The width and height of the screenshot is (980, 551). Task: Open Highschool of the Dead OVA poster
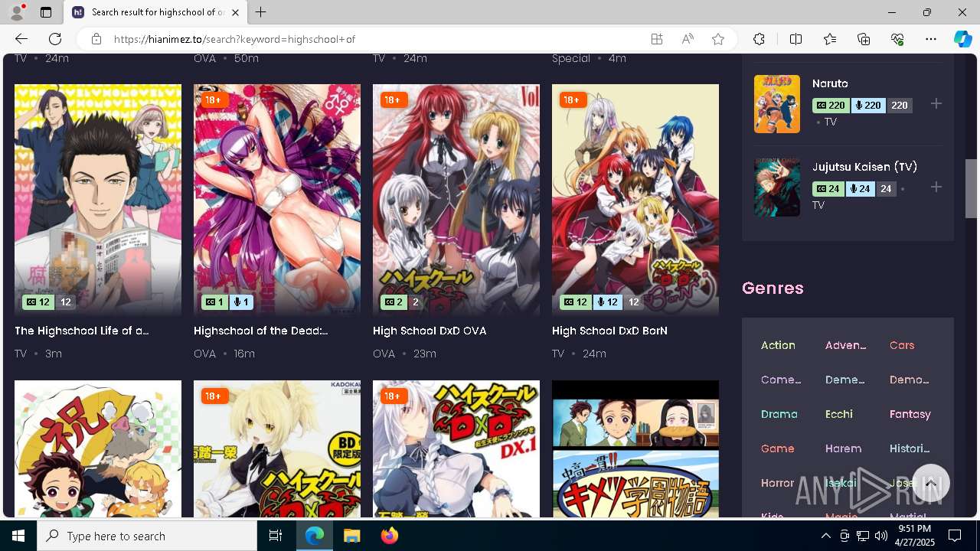click(x=277, y=201)
